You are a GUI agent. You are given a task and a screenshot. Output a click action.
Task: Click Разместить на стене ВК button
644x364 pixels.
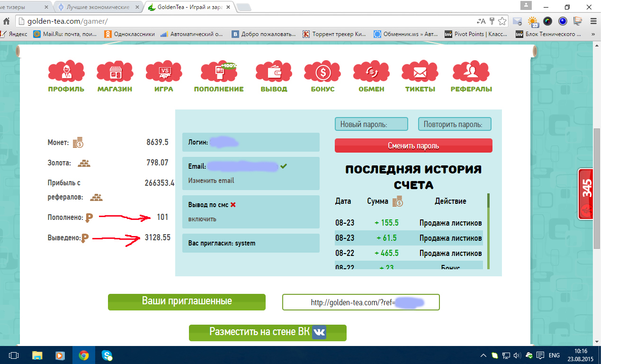pos(268,333)
